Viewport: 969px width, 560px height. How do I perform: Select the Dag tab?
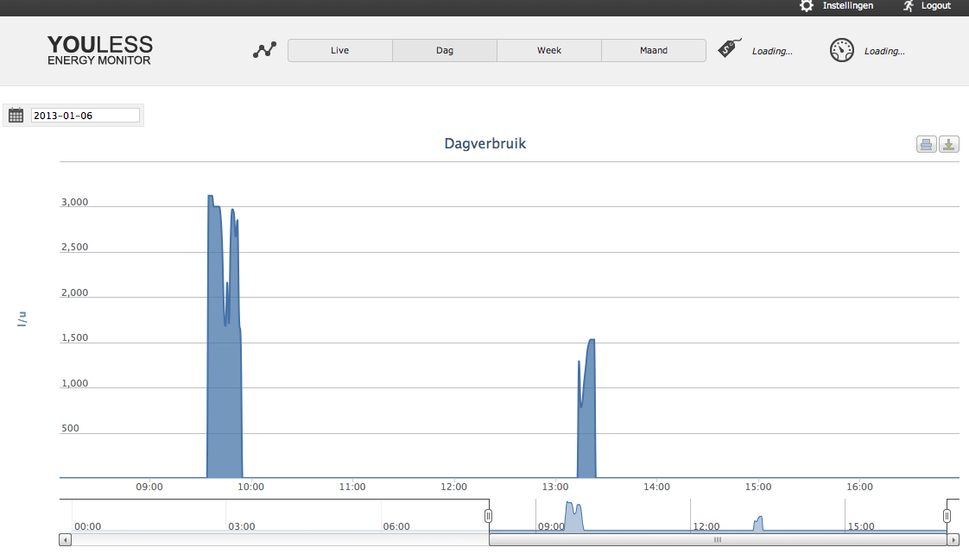[x=444, y=51]
